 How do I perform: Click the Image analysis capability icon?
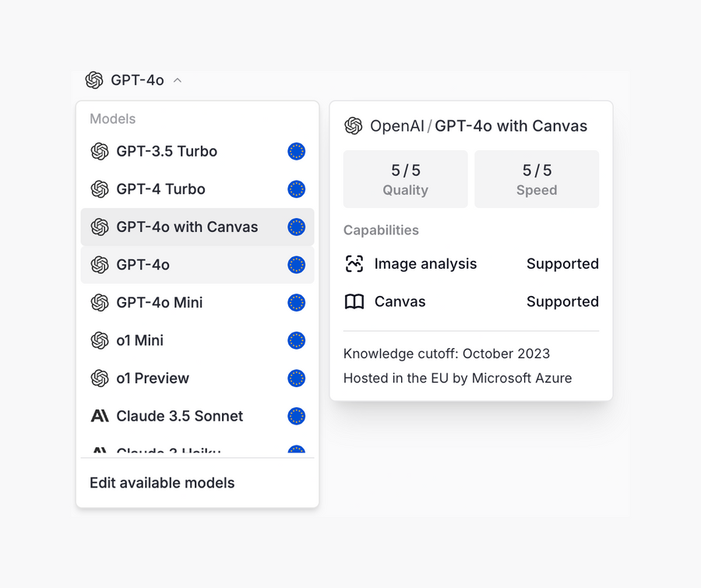click(x=354, y=264)
